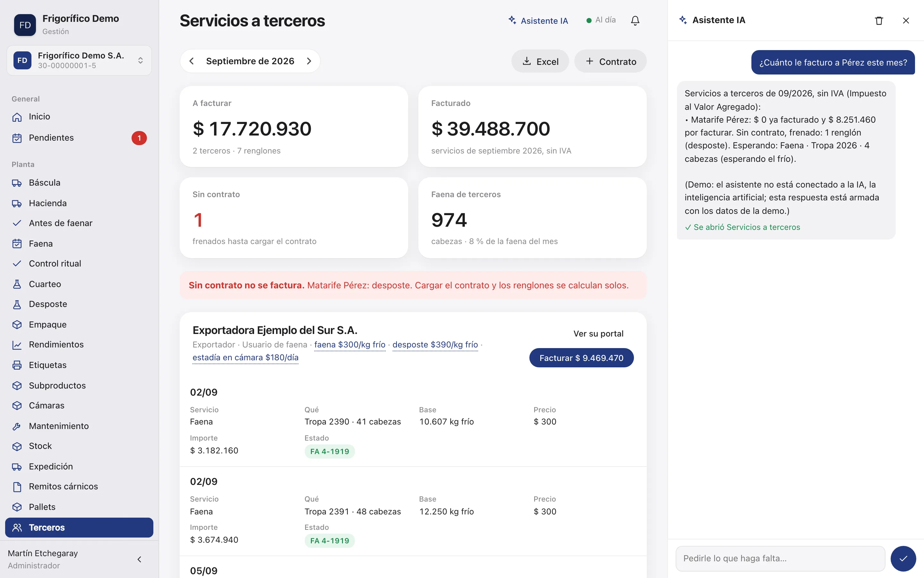This screenshot has width=924, height=578.
Task: Add a new Contrato
Action: pyautogui.click(x=611, y=61)
